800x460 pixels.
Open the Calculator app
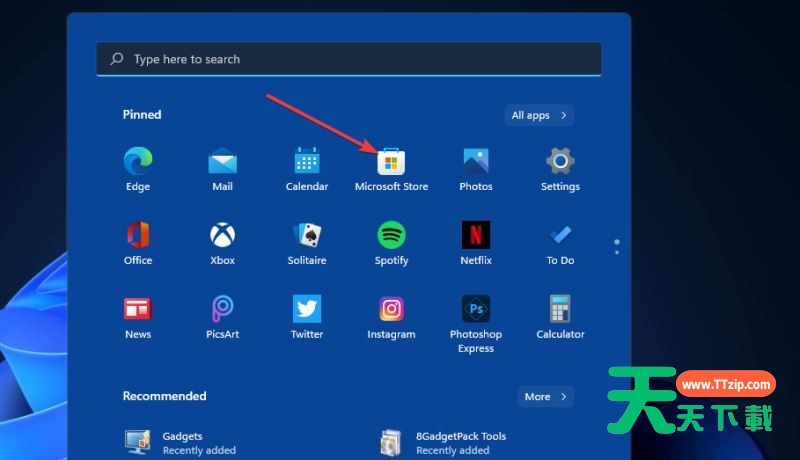tap(560, 317)
